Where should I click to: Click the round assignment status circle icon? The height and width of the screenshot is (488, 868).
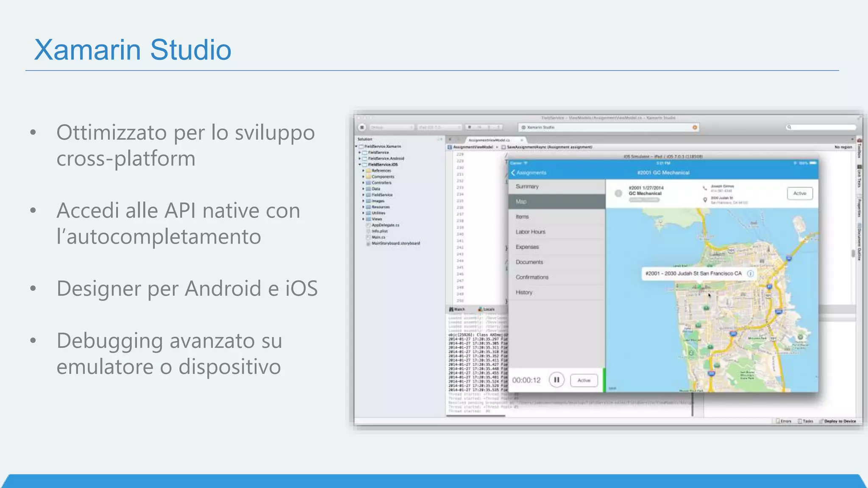pos(618,194)
